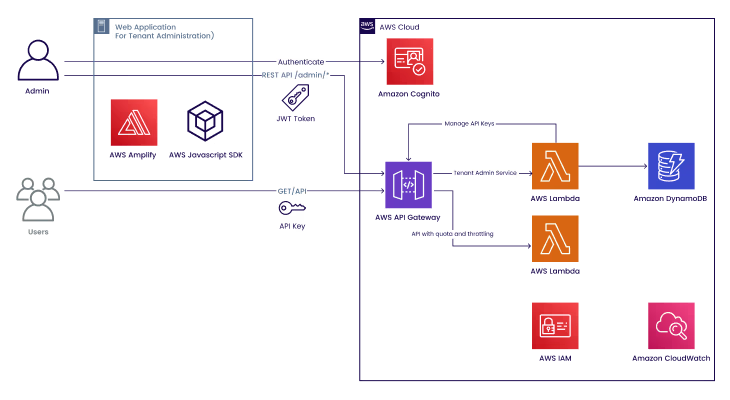Click the AWS IAM icon
Image resolution: width=730 pixels, height=400 pixels.
(x=555, y=326)
